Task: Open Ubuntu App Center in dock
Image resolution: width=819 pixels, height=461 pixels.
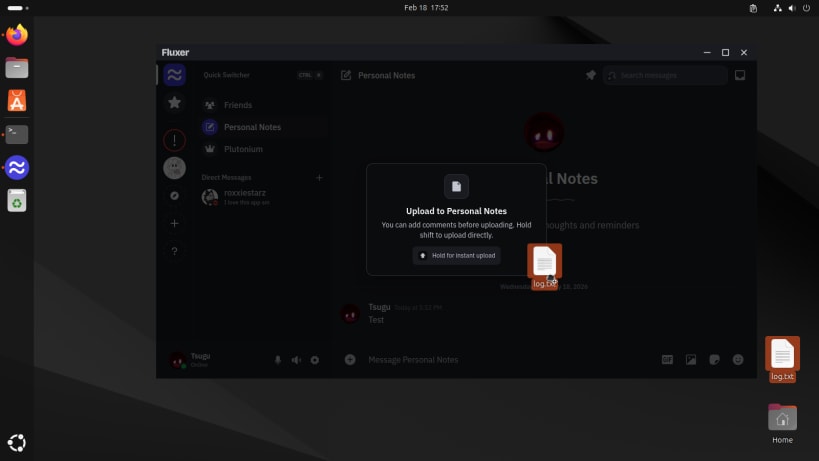Action: click(x=17, y=101)
